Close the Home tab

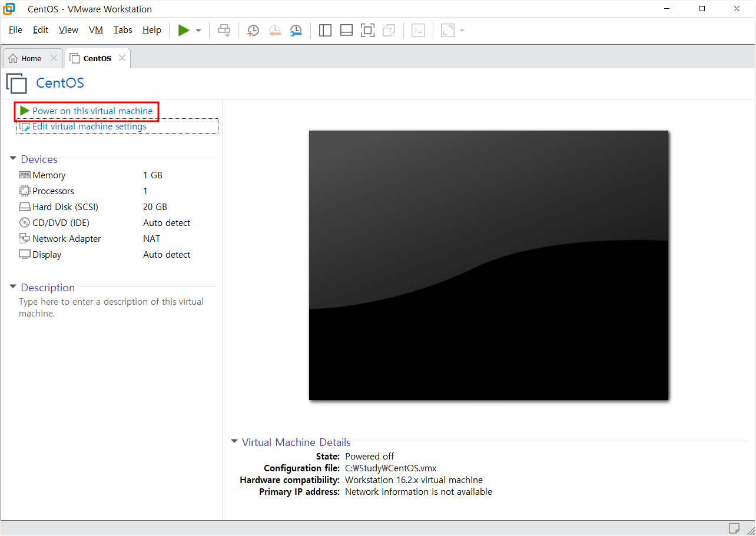coord(54,58)
